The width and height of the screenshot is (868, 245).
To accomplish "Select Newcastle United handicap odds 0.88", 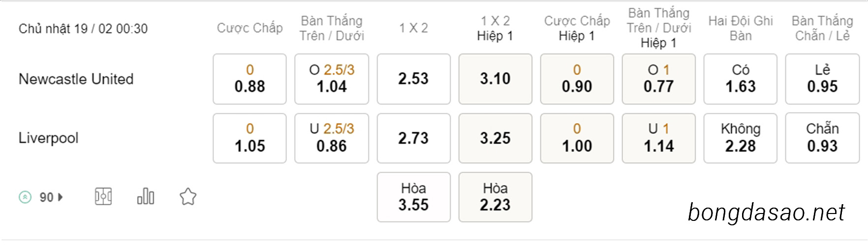I will coord(249,79).
